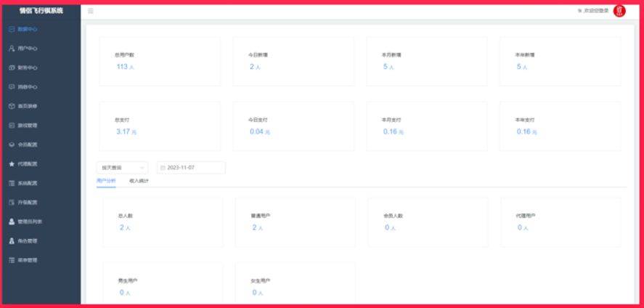Click the 欢迎您登录 welcome text
Screen dimensions: 644x308
tap(595, 11)
